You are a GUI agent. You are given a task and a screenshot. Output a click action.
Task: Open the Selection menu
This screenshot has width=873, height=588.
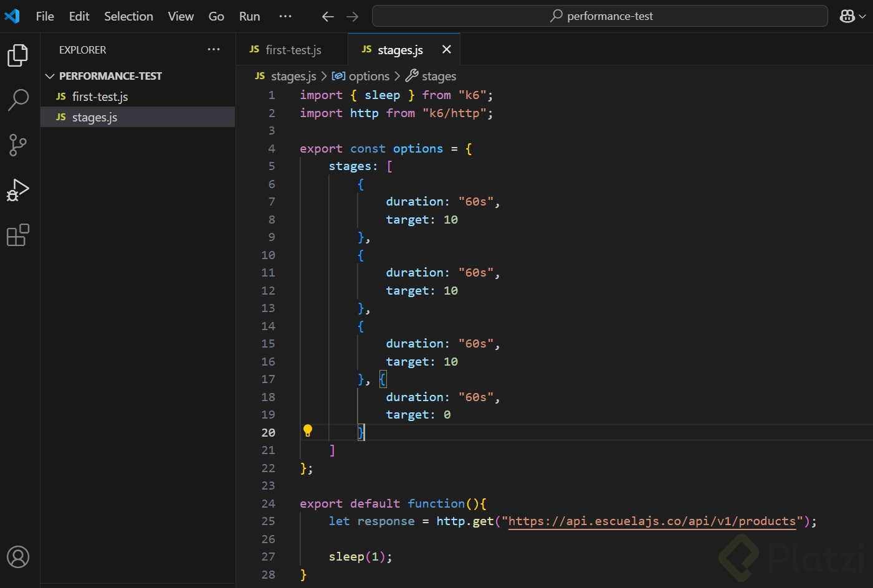pos(128,16)
